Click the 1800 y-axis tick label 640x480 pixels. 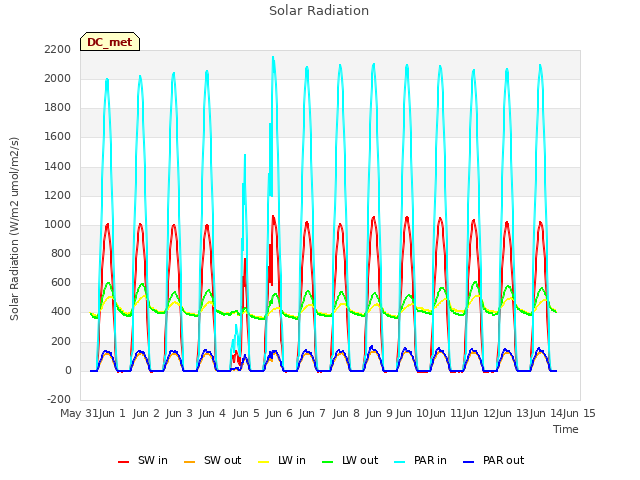[x=58, y=107]
